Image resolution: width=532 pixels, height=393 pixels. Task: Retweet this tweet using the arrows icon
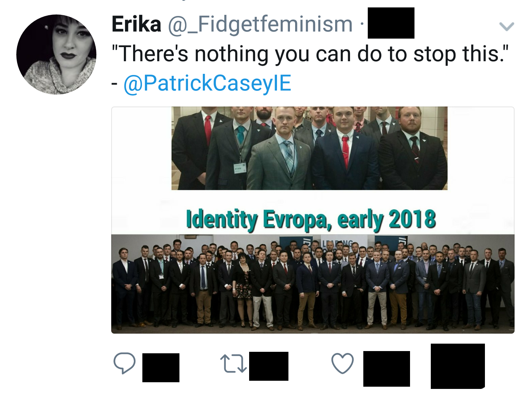(x=233, y=363)
